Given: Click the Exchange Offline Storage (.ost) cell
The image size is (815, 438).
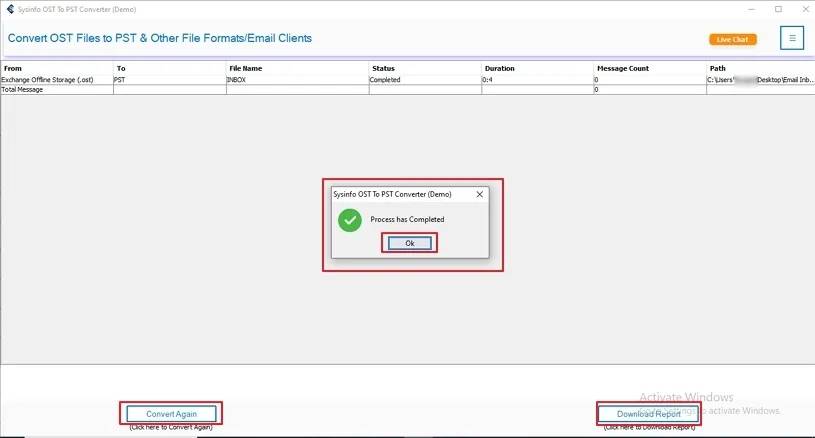Looking at the screenshot, I should [x=57, y=79].
